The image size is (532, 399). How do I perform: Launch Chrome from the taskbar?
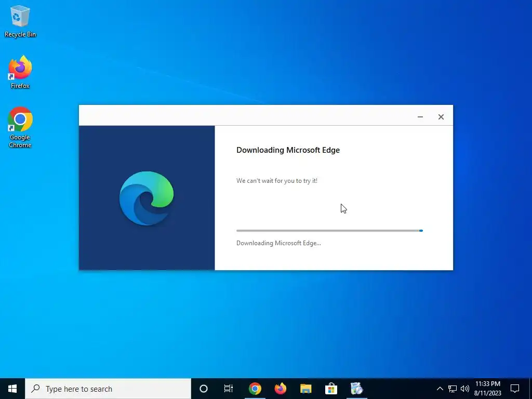tap(255, 389)
